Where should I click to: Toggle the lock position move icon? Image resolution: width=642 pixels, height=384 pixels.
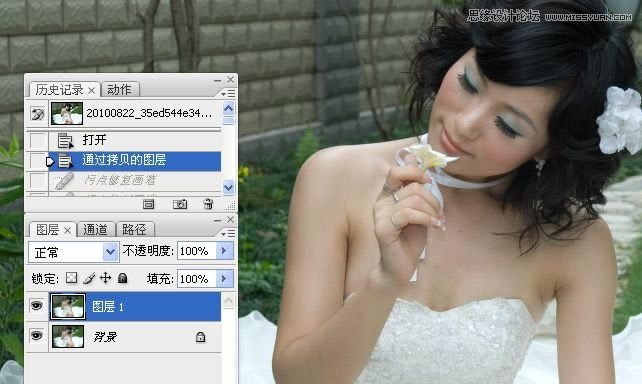coord(106,278)
